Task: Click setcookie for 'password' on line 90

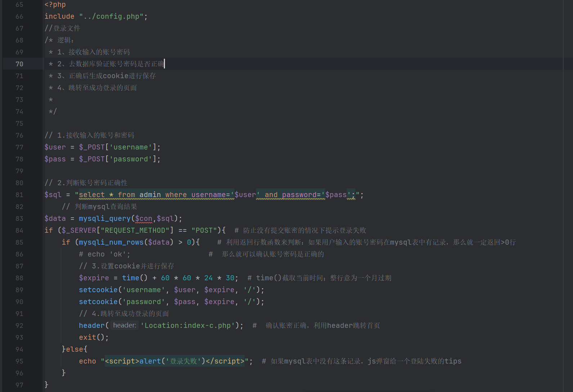Action: tap(98, 302)
